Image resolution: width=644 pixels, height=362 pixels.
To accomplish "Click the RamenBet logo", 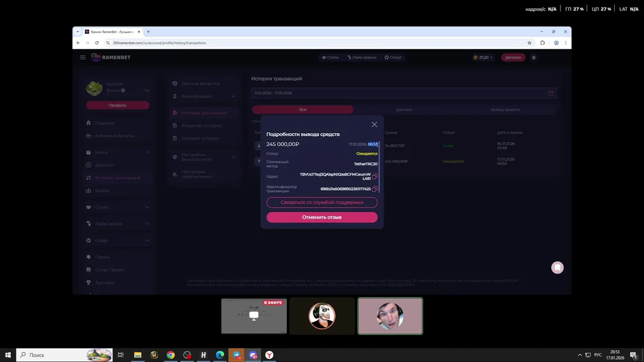I will (x=111, y=57).
